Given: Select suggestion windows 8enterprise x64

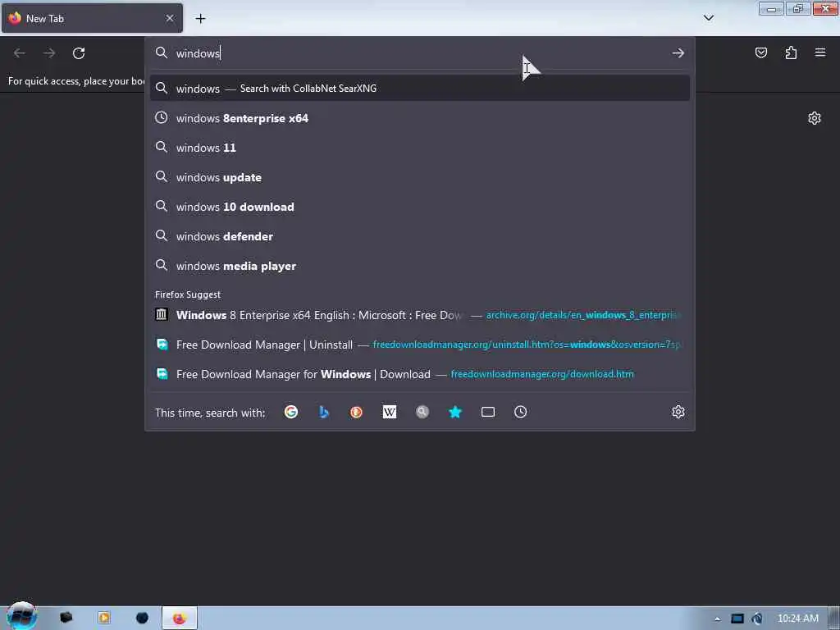Looking at the screenshot, I should 420,118.
